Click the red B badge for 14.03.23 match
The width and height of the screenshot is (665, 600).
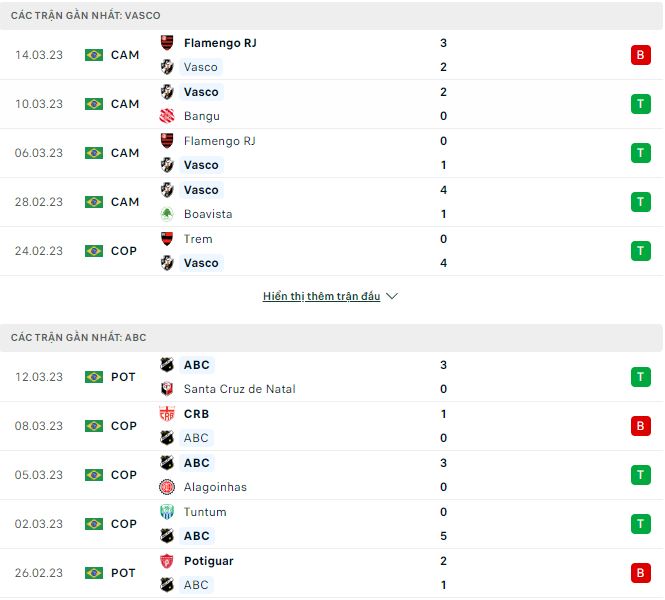[640, 55]
